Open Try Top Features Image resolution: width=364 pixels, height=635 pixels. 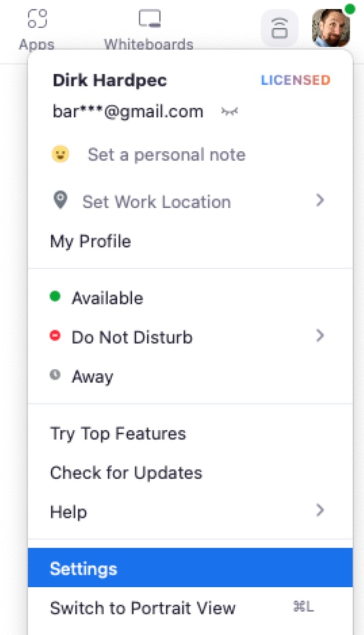click(117, 433)
